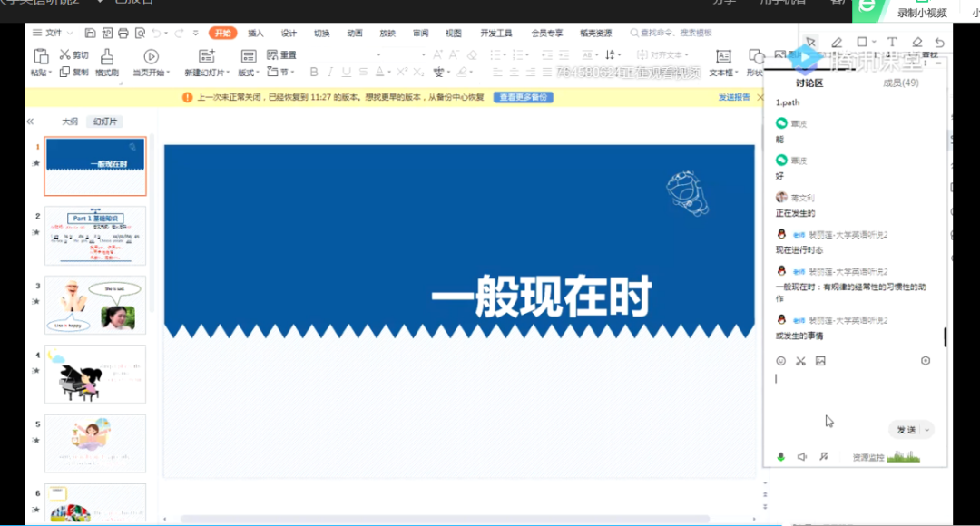This screenshot has width=980, height=526.
Task: Toggle bold text formatting
Action: [x=314, y=73]
